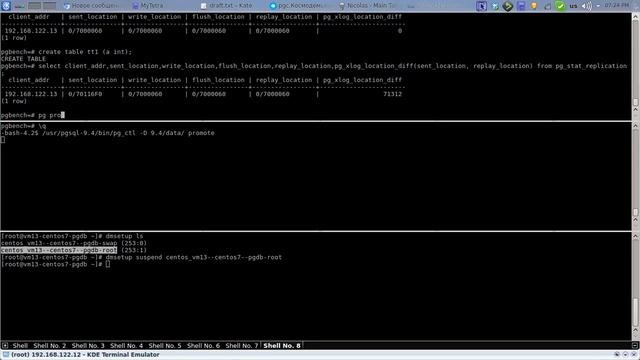Click bottom pane scrollbar up arrow
Screen dimensions: 640x360
(x=636, y=236)
